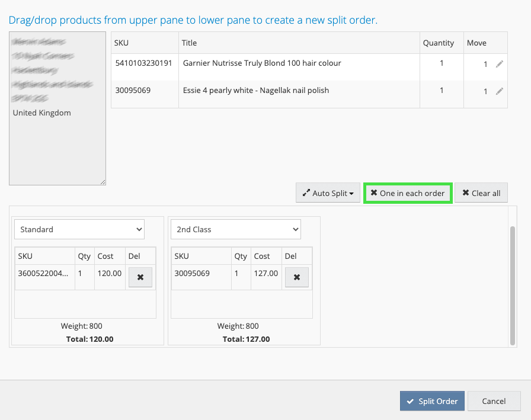Click pencil edit icon for Garnier Nutrisse row

point(499,64)
